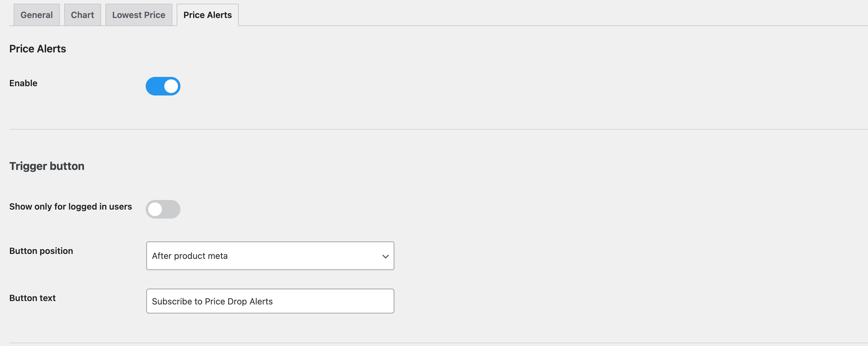
Task: Click the chevron arrow in Button position select
Action: (x=385, y=256)
